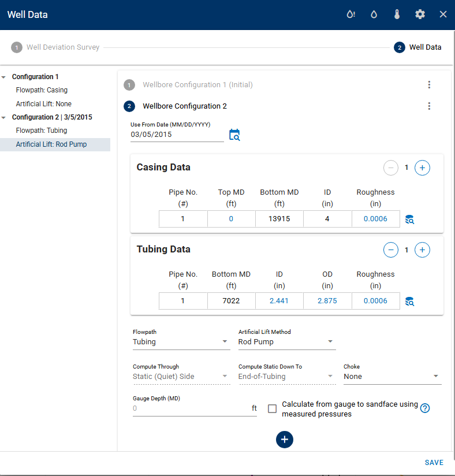The image size is (455, 476).
Task: Select Flowpath: Casing in configuration tree
Action: point(42,90)
